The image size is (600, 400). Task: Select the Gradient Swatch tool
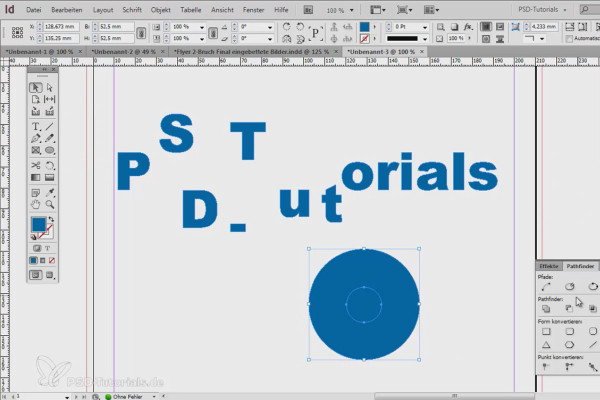[x=36, y=177]
